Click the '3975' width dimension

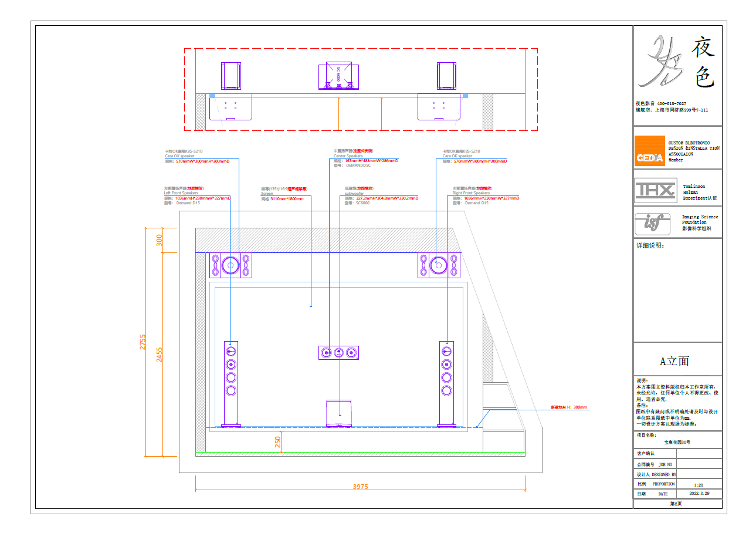360,487
